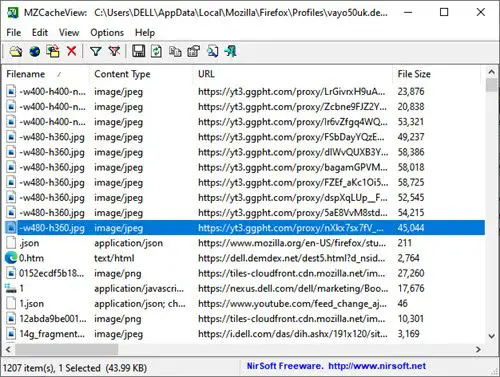500x377 pixels.
Task: Sort by the Content Type column header
Action: [141, 74]
